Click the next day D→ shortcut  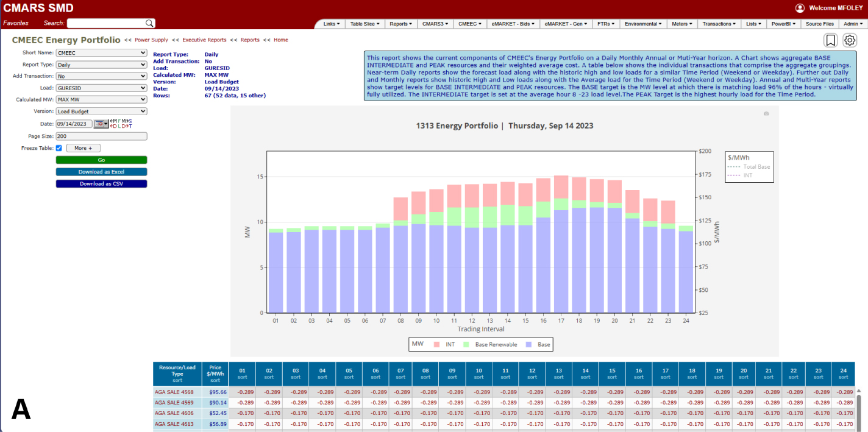[125, 126]
